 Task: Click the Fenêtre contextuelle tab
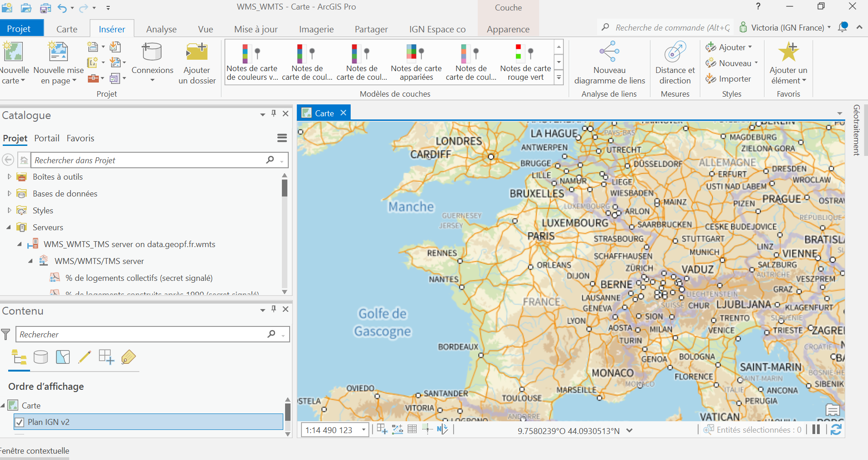[35, 451]
